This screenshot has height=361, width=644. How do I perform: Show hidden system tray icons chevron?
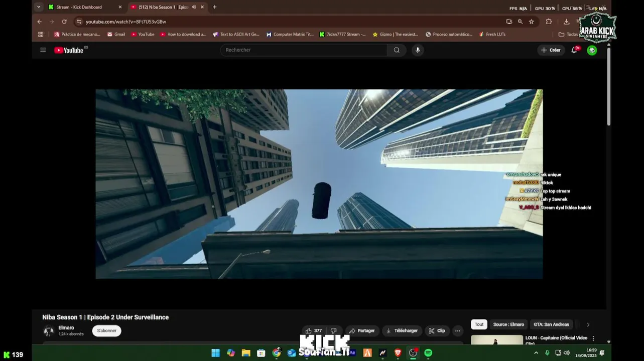coord(536,353)
